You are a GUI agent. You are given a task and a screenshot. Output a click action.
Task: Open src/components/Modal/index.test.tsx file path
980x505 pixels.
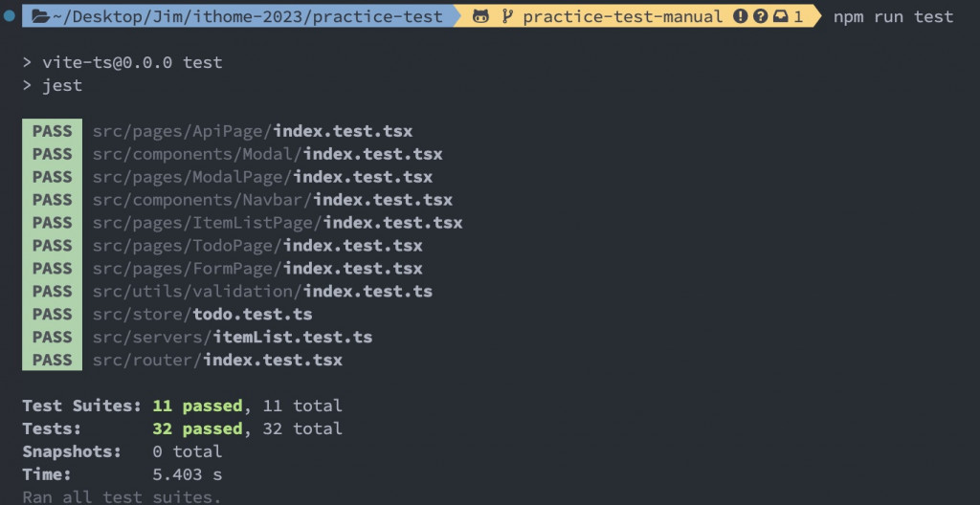coord(268,154)
